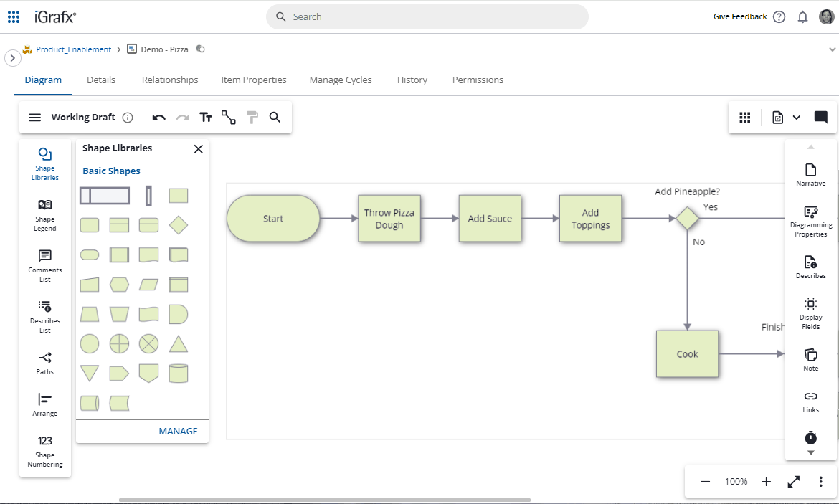Expand the collapsed left navigation panel
The image size is (839, 504).
pos(12,57)
